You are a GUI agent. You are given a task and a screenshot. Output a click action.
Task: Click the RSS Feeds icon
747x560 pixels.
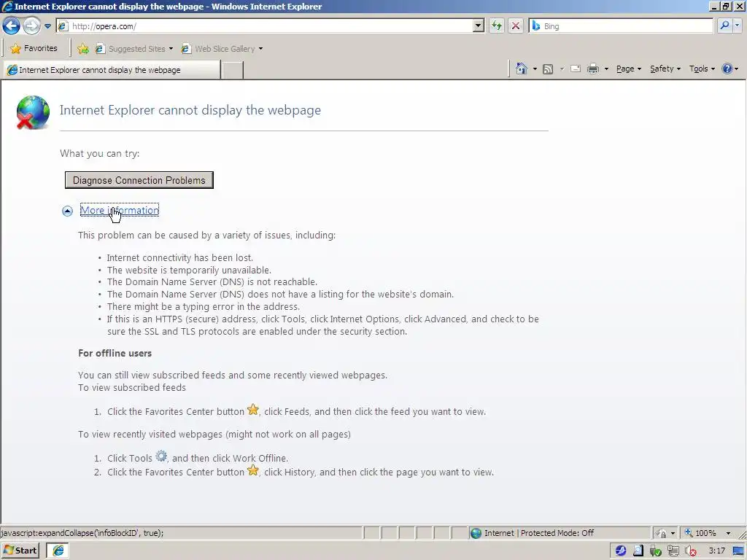[548, 69]
